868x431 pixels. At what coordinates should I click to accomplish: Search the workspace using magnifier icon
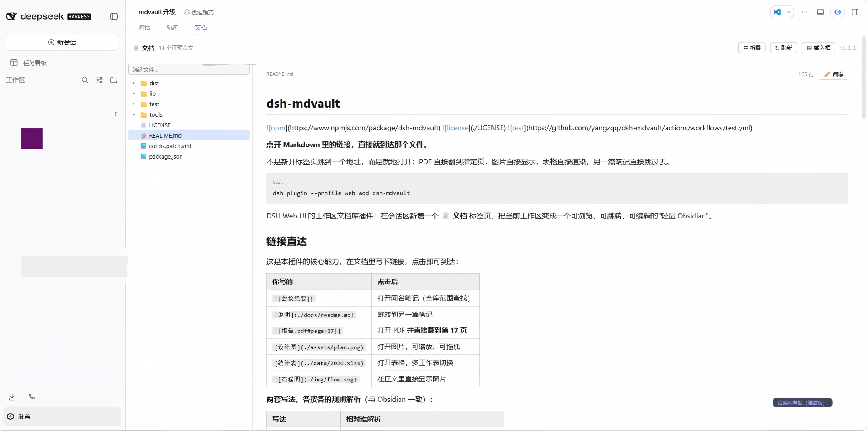pos(85,80)
